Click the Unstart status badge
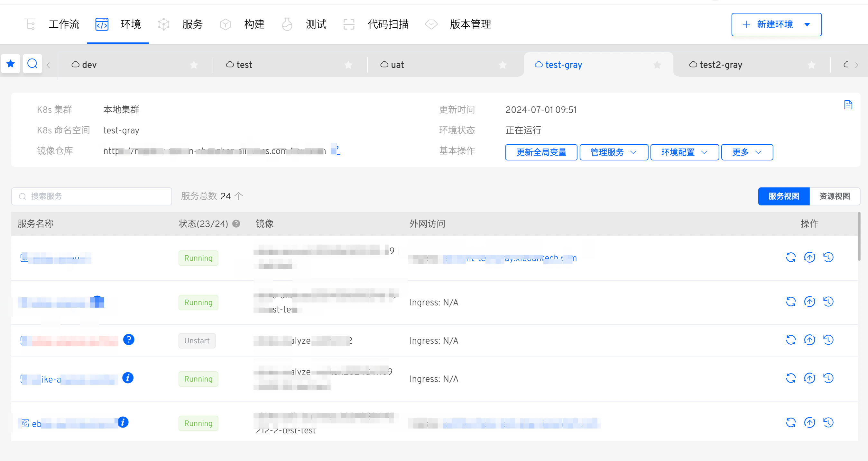 [197, 341]
